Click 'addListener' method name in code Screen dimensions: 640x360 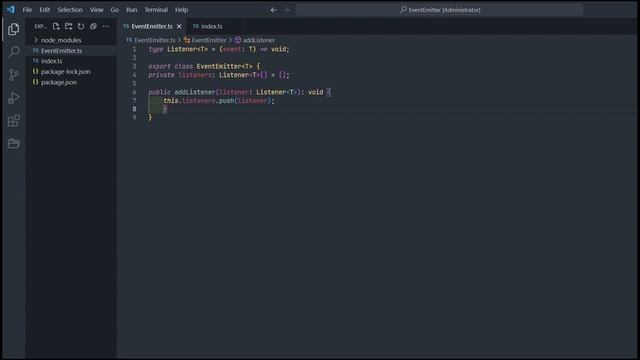(195, 92)
